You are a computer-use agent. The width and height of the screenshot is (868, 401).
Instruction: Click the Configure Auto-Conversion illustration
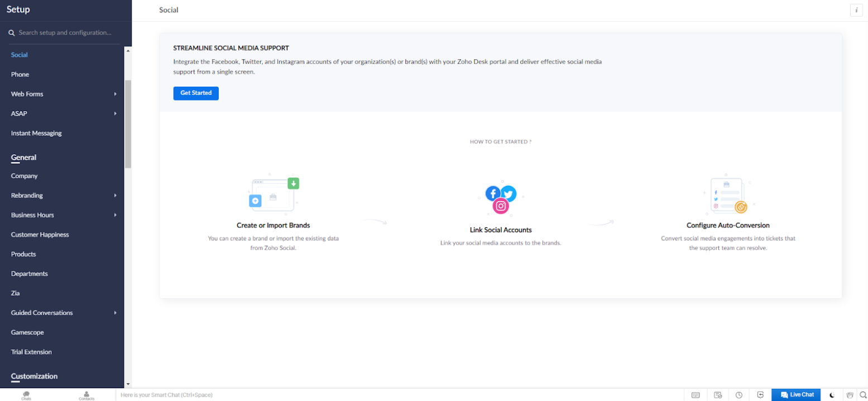pos(728,195)
